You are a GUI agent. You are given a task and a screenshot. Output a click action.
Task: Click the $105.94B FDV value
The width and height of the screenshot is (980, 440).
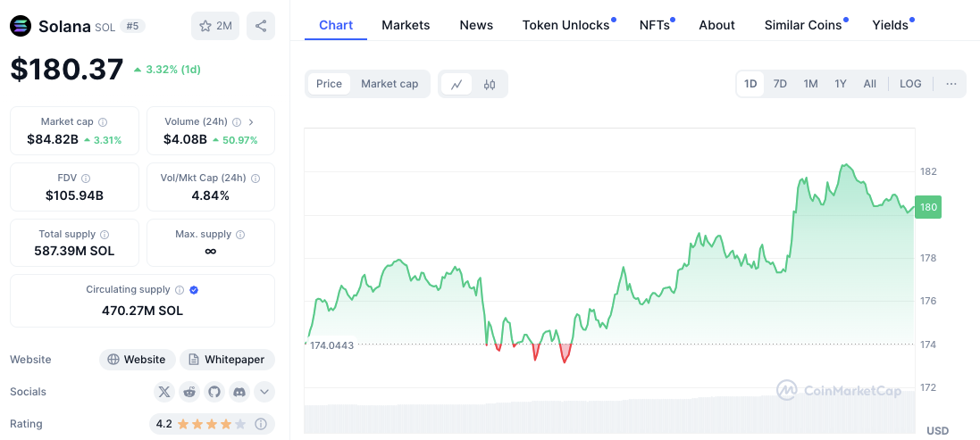74,195
